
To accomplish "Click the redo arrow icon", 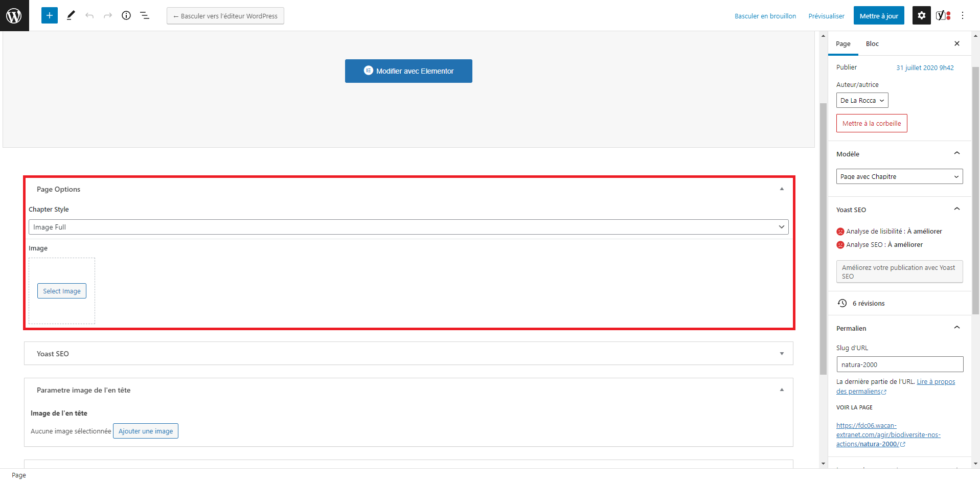I will pyautogui.click(x=108, y=15).
